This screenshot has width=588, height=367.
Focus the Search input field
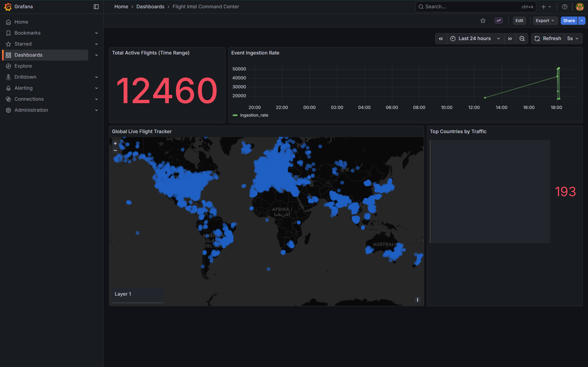[x=476, y=7]
